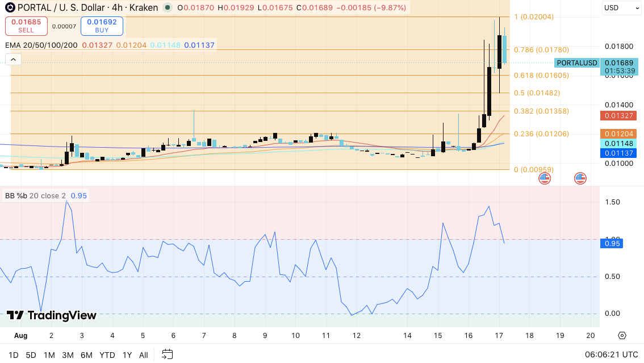Image resolution: width=644 pixels, height=363 pixels.
Task: Click the Fib 0.618 (0.01605) label
Action: pyautogui.click(x=541, y=75)
